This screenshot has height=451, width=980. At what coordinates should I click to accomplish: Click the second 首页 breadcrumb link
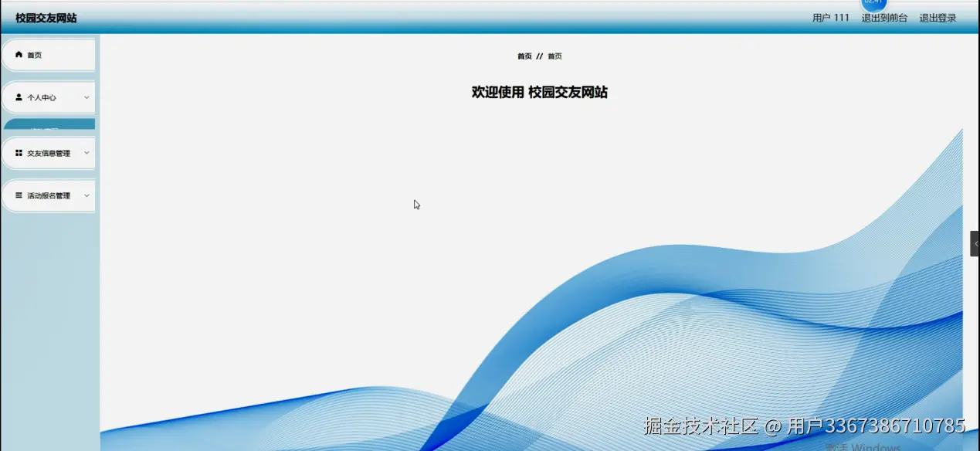click(554, 56)
